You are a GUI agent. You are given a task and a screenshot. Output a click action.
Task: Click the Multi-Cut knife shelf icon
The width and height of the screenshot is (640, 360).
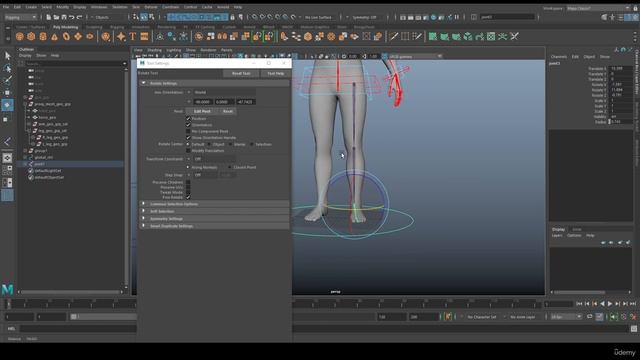(393, 37)
